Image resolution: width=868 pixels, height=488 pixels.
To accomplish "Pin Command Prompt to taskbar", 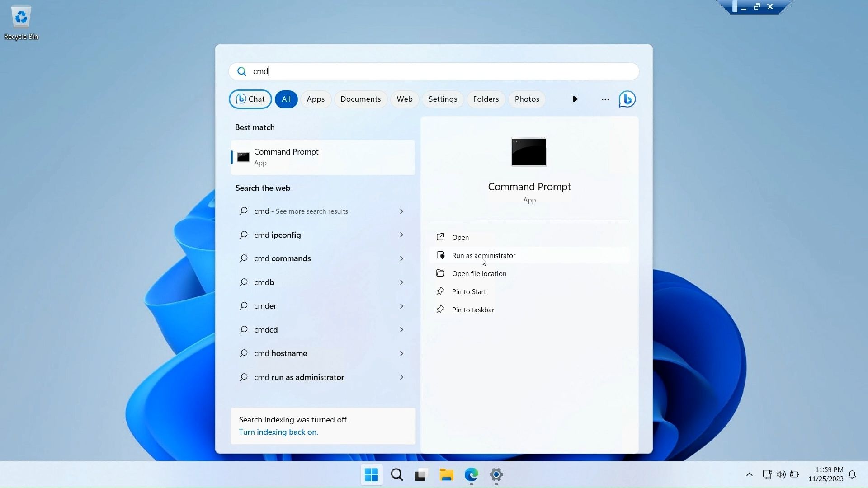I will click(472, 310).
